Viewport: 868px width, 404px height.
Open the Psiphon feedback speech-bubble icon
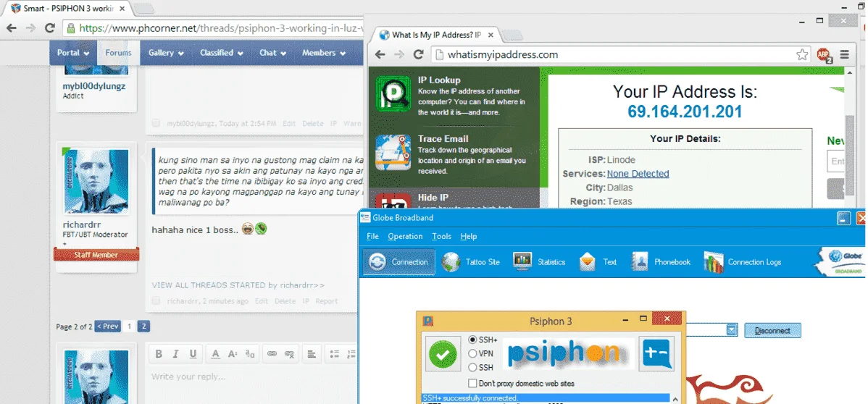pos(656,353)
